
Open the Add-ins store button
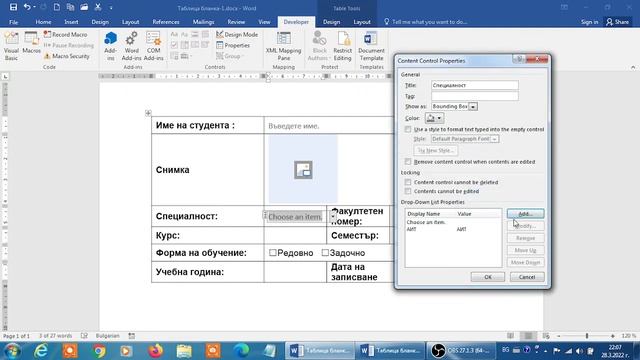[110, 47]
